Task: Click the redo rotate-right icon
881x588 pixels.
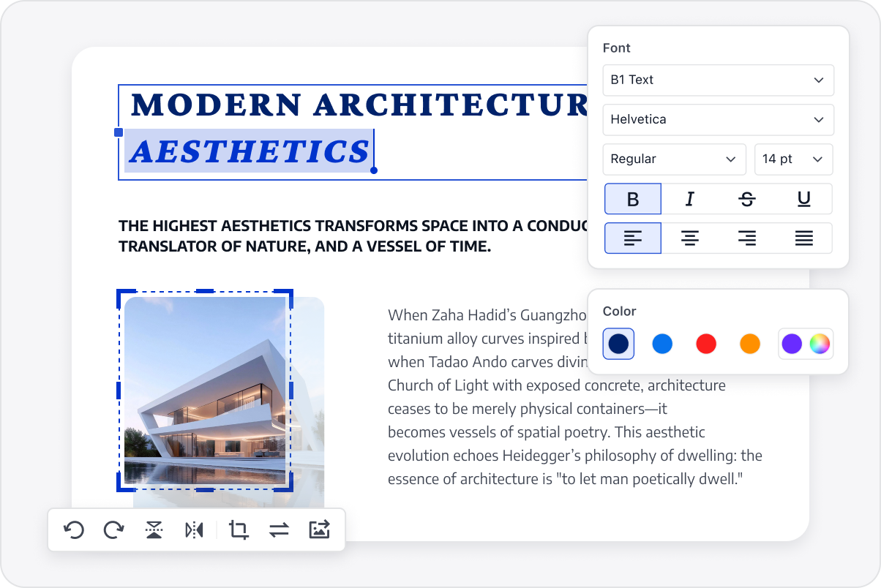Action: click(x=113, y=529)
